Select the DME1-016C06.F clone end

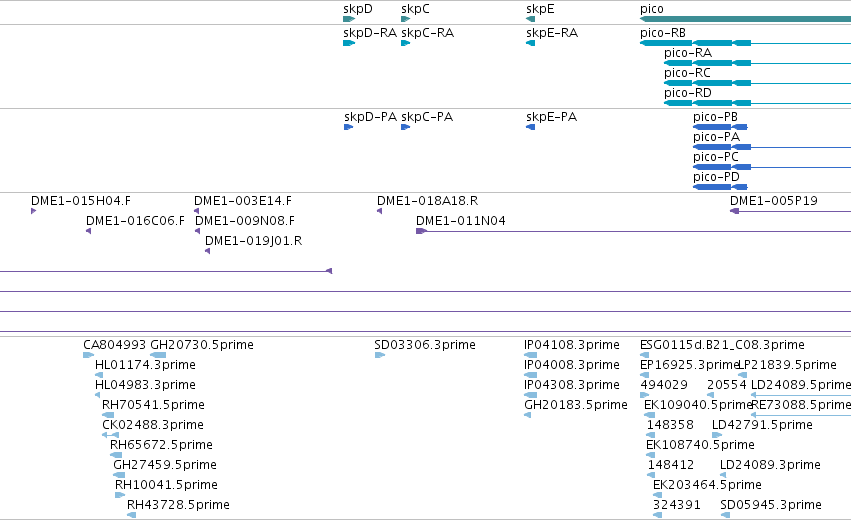(88, 231)
